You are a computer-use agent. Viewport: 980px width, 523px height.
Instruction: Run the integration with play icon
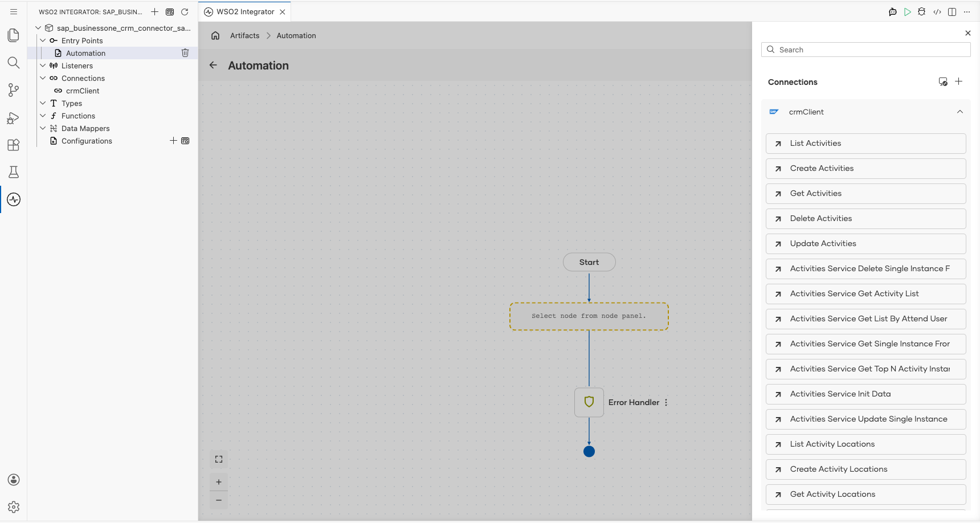[x=908, y=12]
